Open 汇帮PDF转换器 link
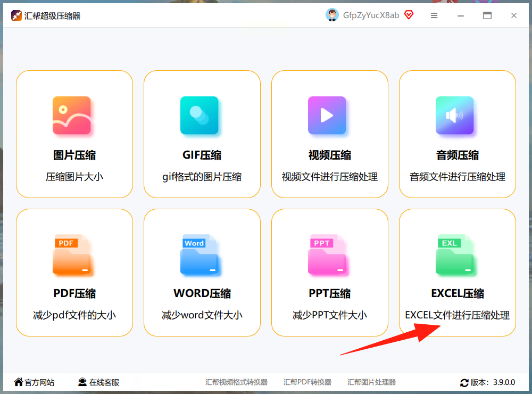This screenshot has height=394, width=532. (x=307, y=382)
